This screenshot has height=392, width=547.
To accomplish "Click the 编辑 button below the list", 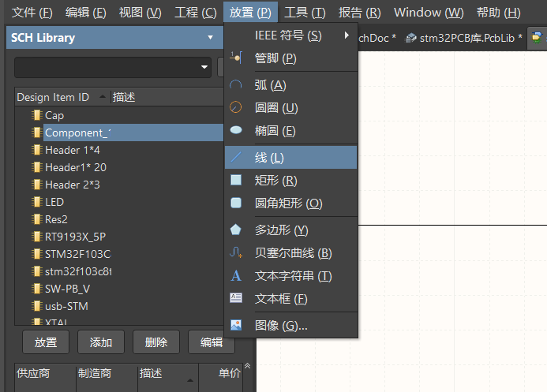I will click(x=212, y=342).
